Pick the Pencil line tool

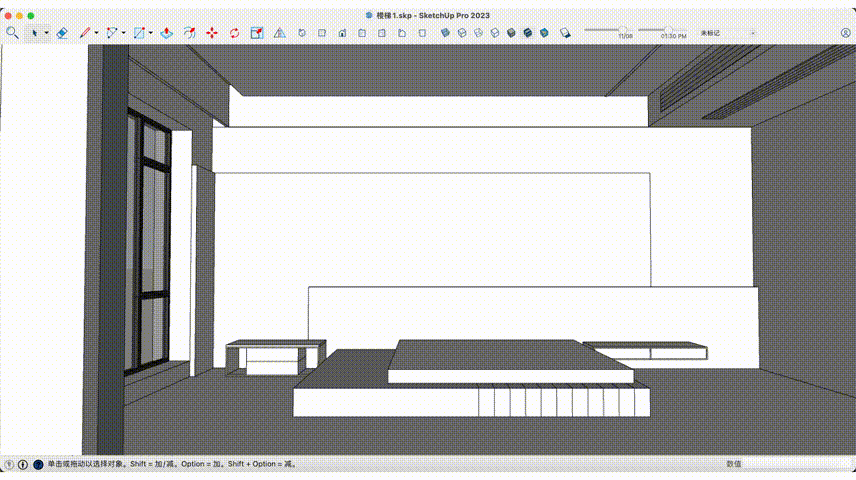[x=85, y=33]
